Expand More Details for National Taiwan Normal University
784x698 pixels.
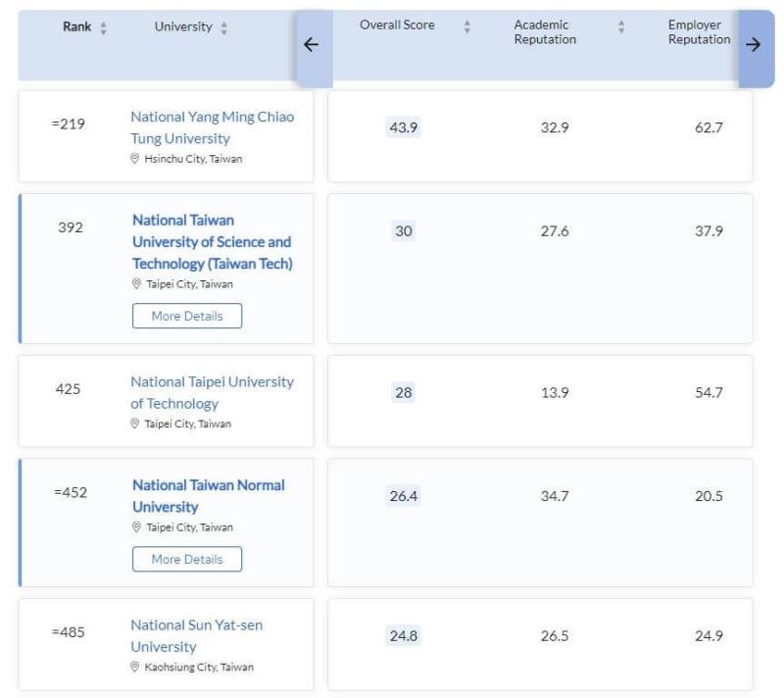coord(186,559)
